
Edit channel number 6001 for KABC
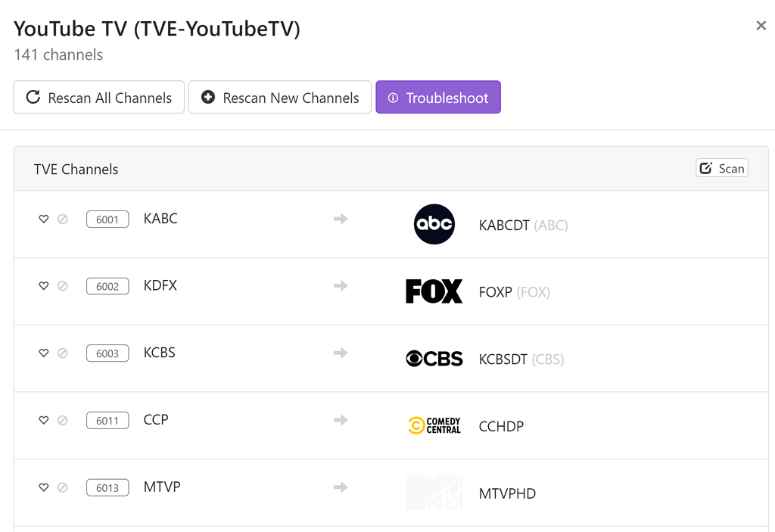[x=107, y=219]
